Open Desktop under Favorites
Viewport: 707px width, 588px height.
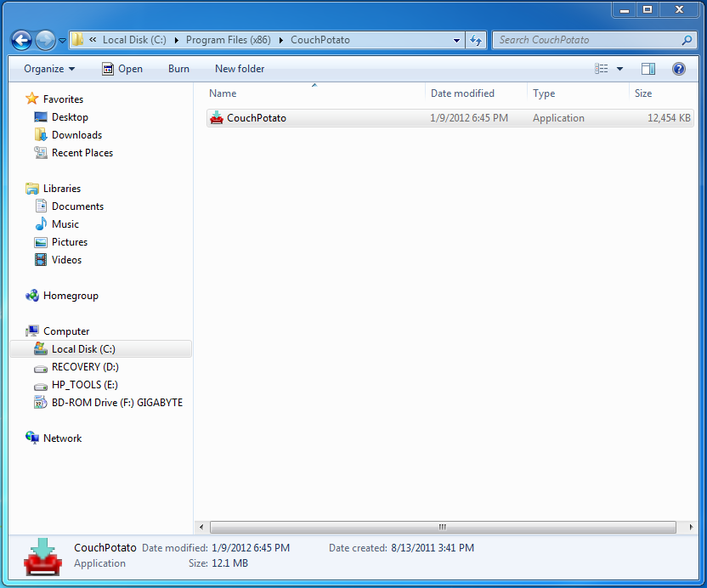point(70,117)
